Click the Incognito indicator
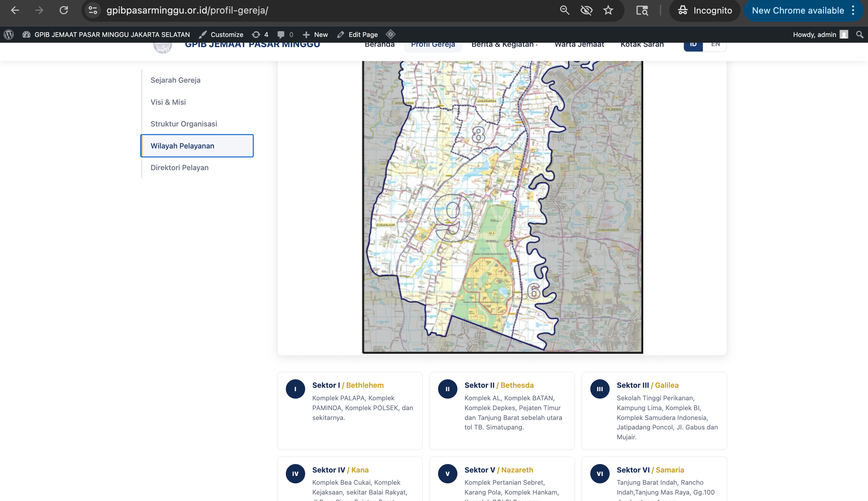The image size is (868, 501). pyautogui.click(x=705, y=10)
